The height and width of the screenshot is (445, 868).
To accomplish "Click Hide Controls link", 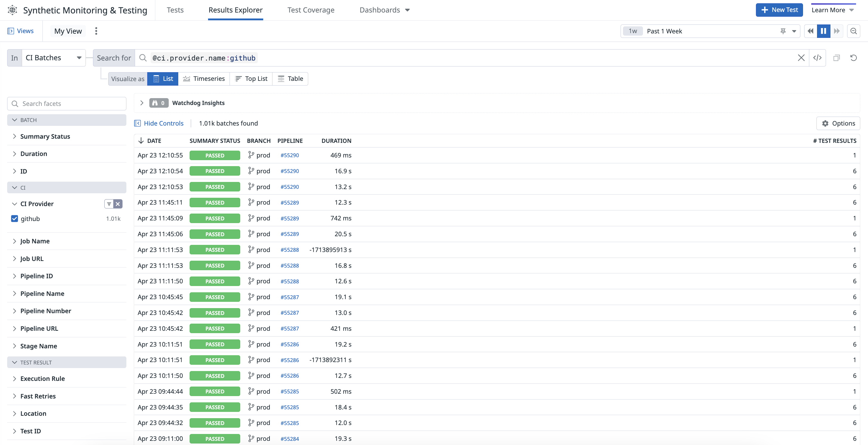I will [x=163, y=123].
